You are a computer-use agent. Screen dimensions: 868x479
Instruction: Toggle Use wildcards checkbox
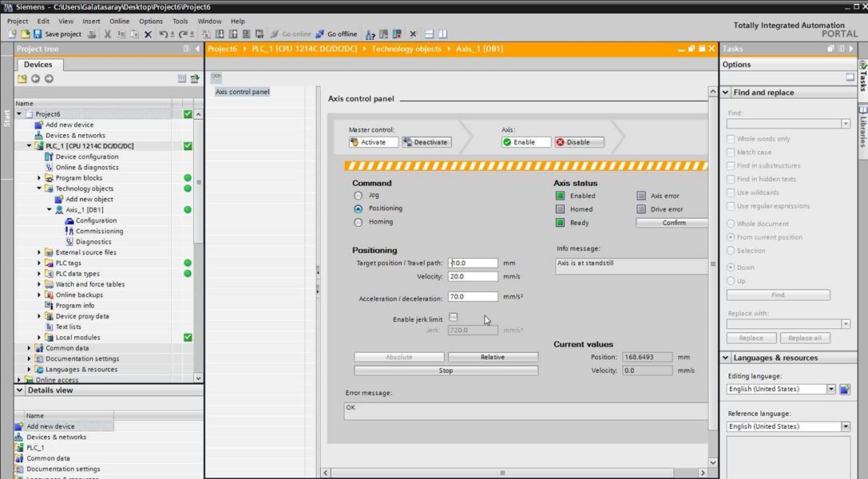(x=731, y=192)
